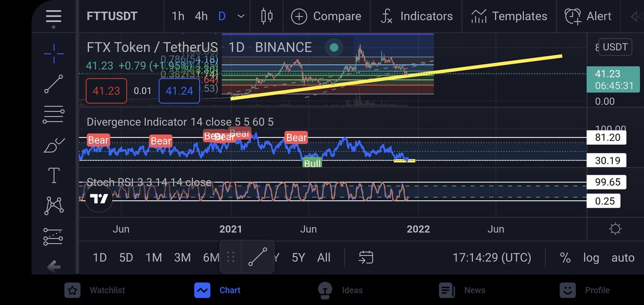This screenshot has width=644, height=305.
Task: Click the green Bull divergence label
Action: click(312, 163)
